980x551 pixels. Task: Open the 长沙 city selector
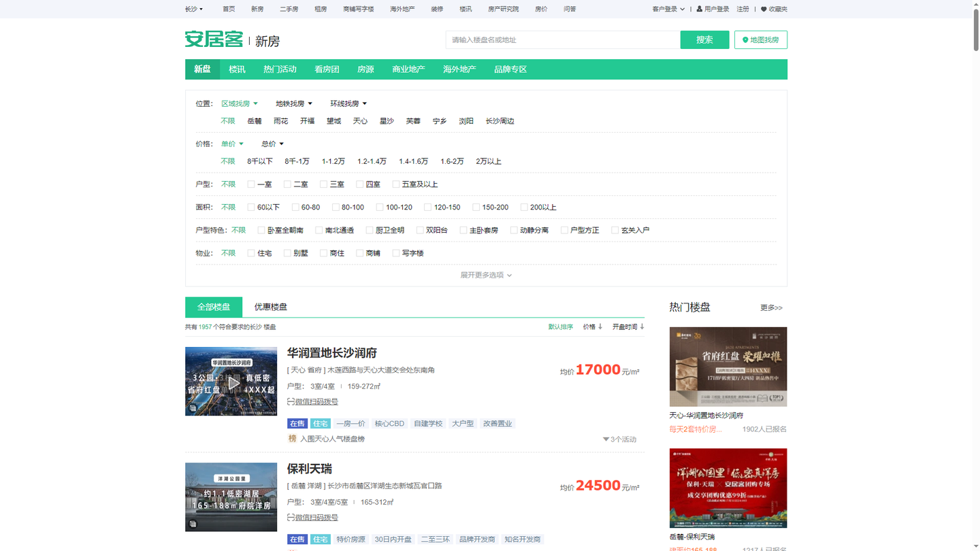point(194,9)
